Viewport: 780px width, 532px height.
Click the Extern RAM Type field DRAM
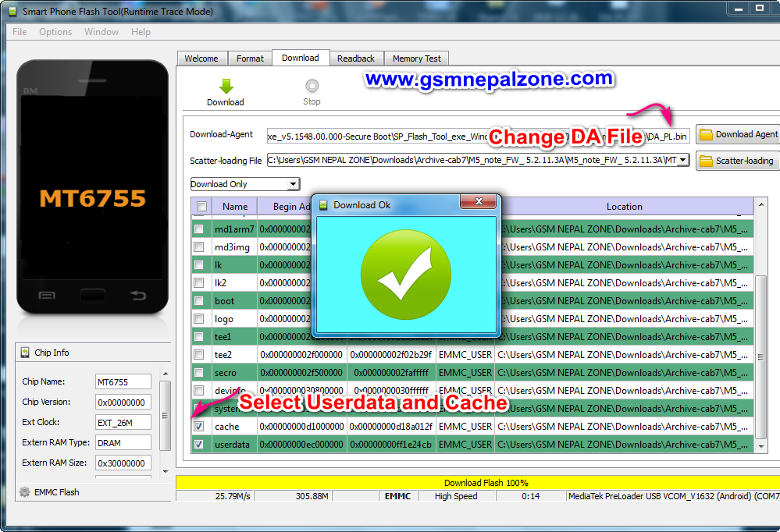point(123,442)
